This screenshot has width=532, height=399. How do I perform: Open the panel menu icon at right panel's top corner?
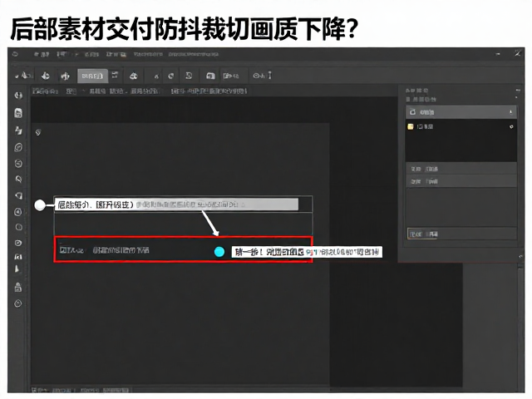coord(518,91)
